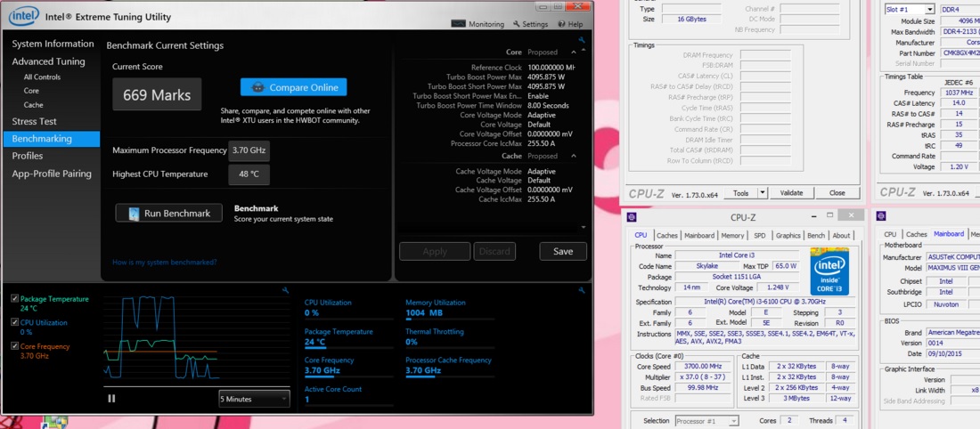Switch to Mainboard tab in CPU-Z CPU window
Image resolution: width=980 pixels, height=429 pixels.
pyautogui.click(x=699, y=236)
